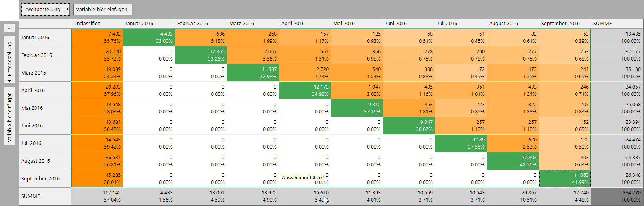
Task: Click the April 2016 row header
Action: tap(45, 90)
